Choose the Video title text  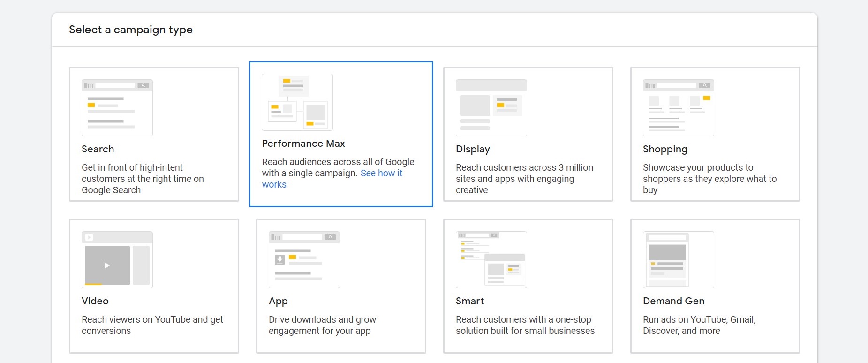click(95, 301)
